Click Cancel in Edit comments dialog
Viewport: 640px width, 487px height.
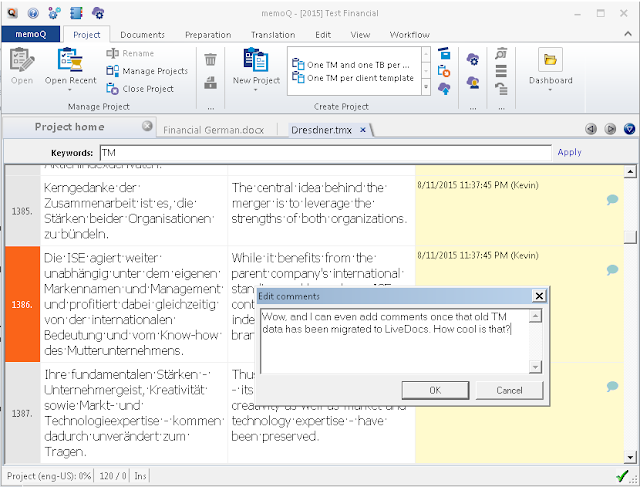509,390
